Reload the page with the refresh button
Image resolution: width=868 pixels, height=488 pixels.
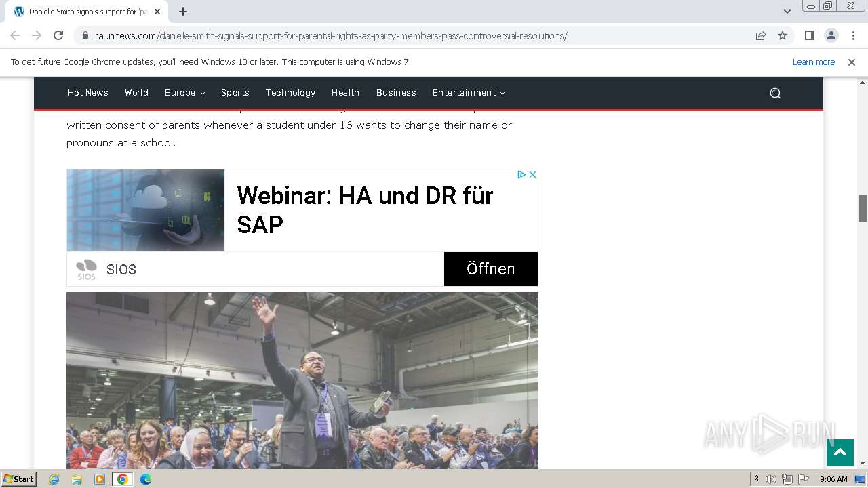(58, 35)
